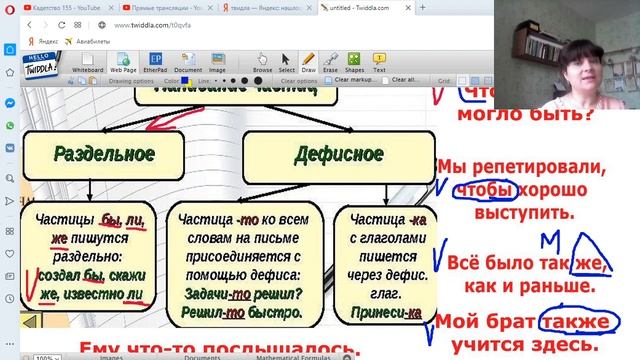
Task: Switch to the Yandex search tab
Action: coord(267,7)
